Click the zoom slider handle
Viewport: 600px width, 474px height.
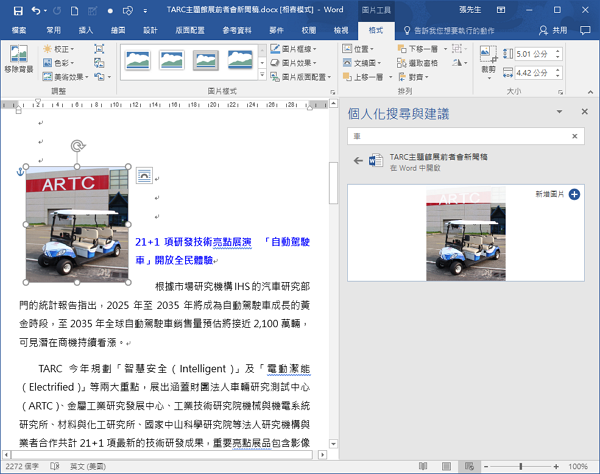click(521, 466)
